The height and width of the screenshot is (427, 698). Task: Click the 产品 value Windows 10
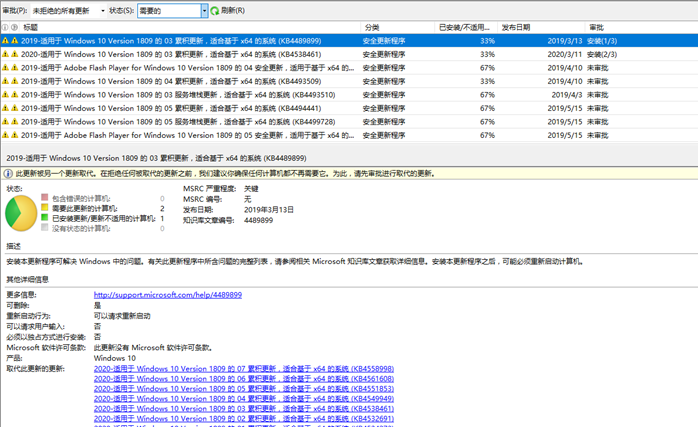115,358
